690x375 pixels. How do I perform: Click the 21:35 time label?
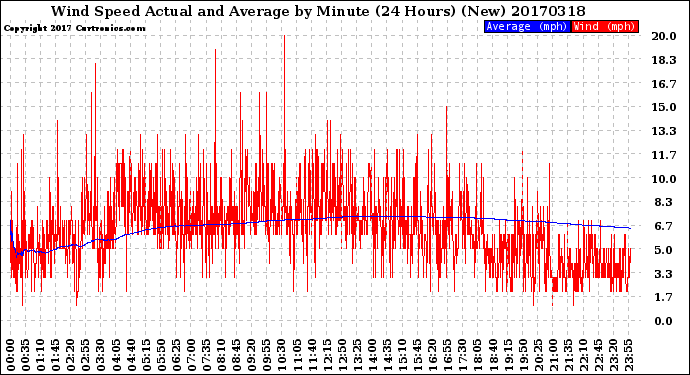coord(568,355)
